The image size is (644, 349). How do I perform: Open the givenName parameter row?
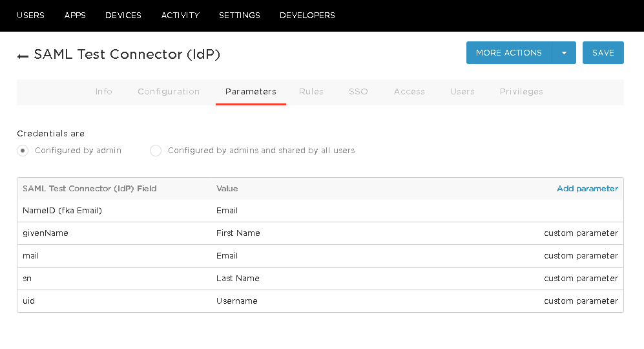pos(45,233)
